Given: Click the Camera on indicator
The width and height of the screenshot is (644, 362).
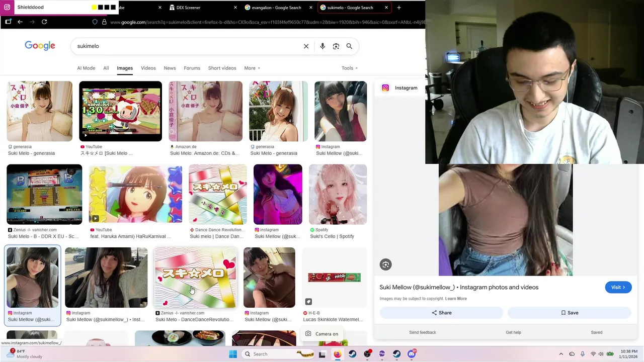Looking at the screenshot, I should pyautogui.click(x=322, y=334).
